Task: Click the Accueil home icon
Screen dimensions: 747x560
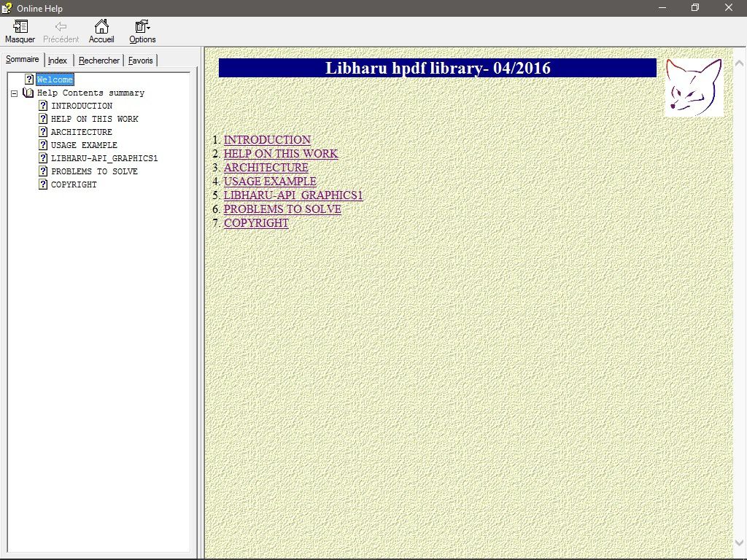Action: click(101, 26)
